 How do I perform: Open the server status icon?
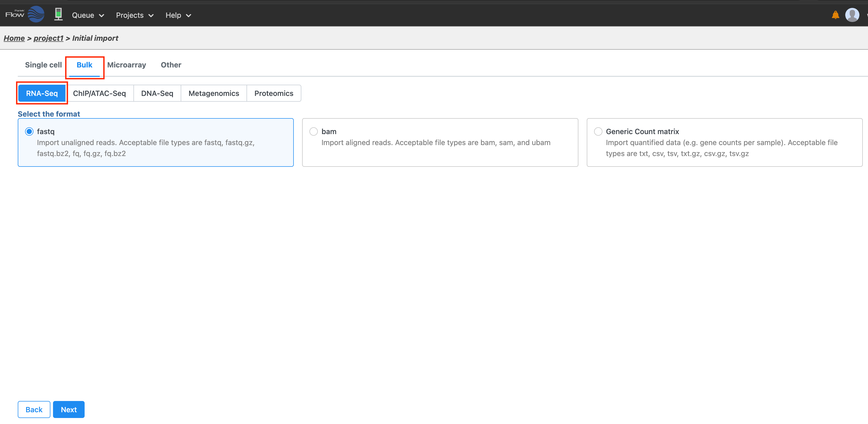click(x=58, y=14)
